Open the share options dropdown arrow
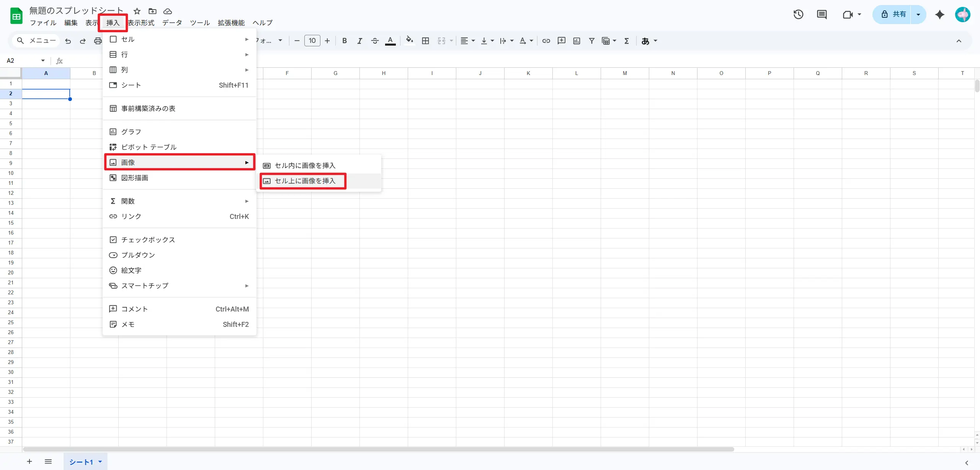980x470 pixels. pos(918,15)
